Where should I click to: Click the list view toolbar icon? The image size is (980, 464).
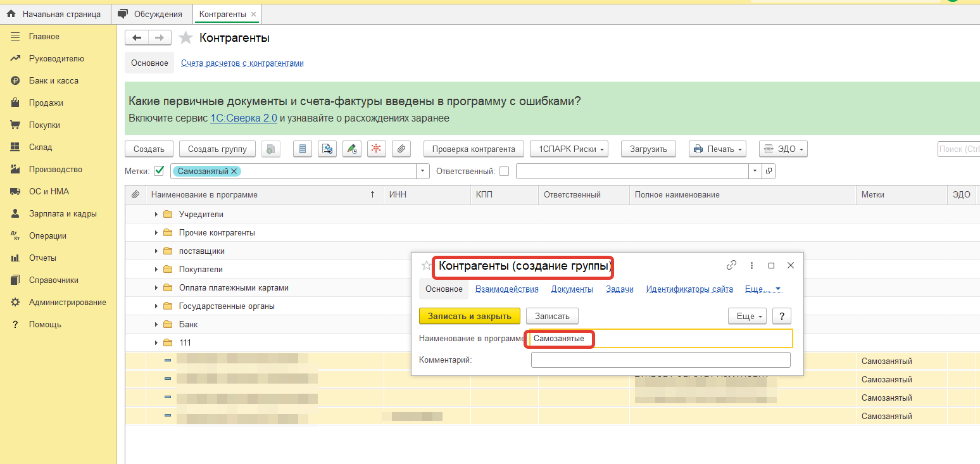303,149
